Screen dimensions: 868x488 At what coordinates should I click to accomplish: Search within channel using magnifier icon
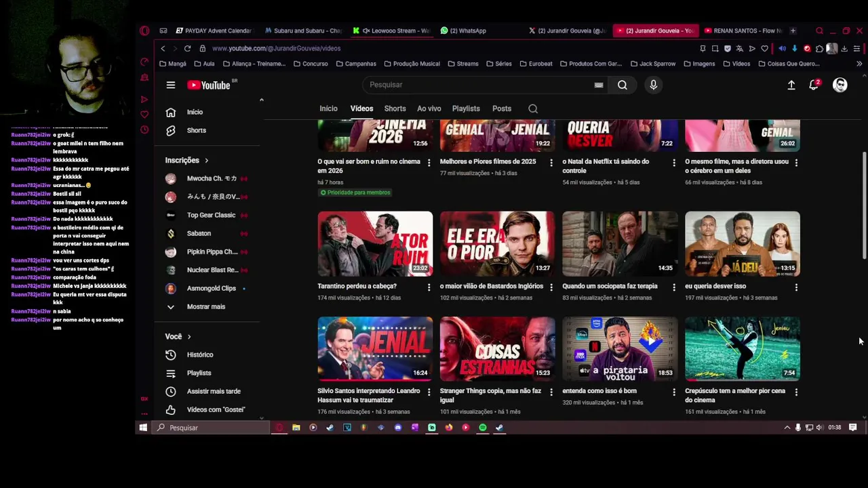point(533,108)
